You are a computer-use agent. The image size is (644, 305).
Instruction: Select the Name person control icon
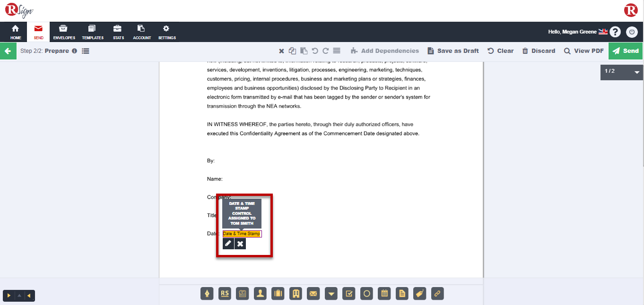pyautogui.click(x=260, y=294)
